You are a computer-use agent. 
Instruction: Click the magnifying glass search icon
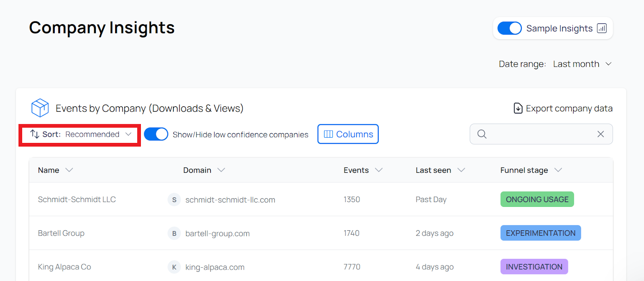482,134
